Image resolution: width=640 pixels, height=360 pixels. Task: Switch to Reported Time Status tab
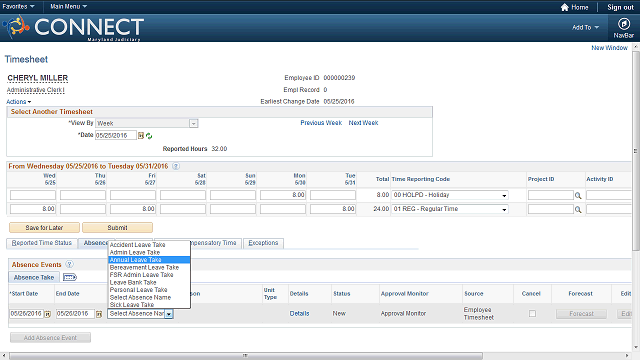(41, 243)
